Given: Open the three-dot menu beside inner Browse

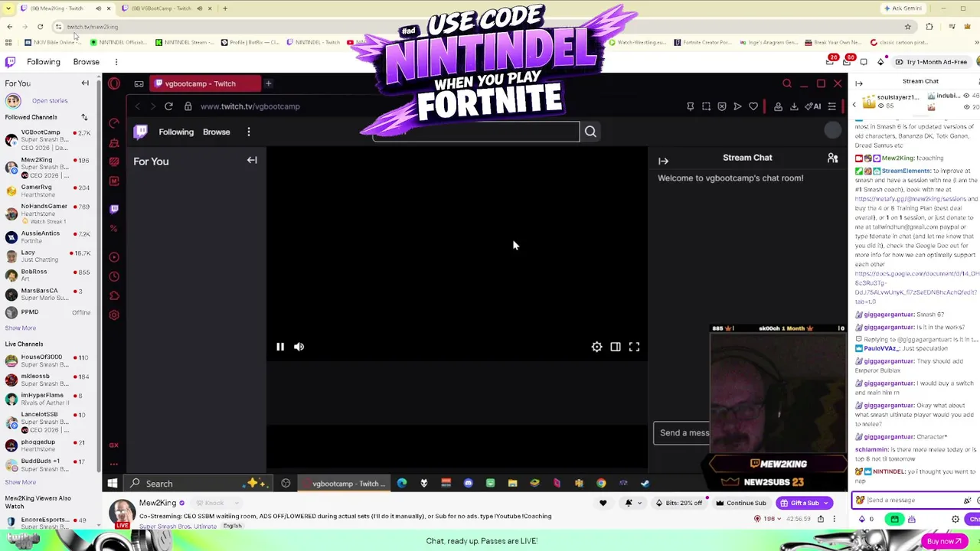Looking at the screenshot, I should (248, 132).
